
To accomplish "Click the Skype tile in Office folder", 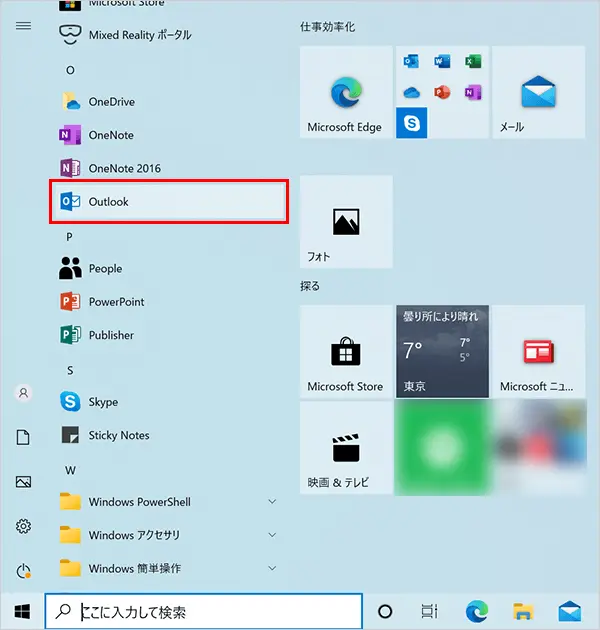I will point(412,123).
